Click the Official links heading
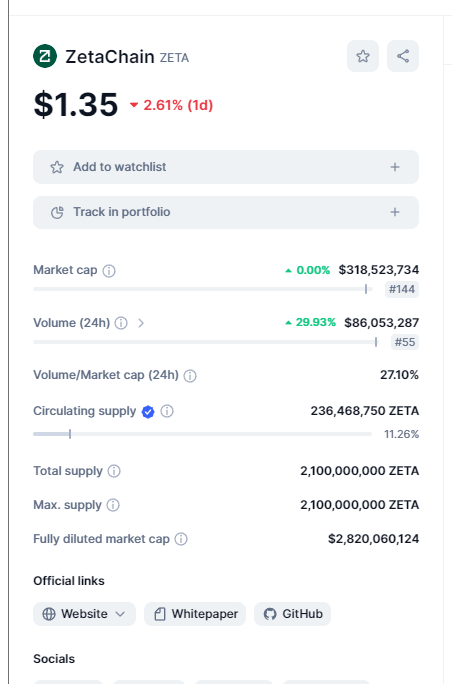 click(x=69, y=581)
